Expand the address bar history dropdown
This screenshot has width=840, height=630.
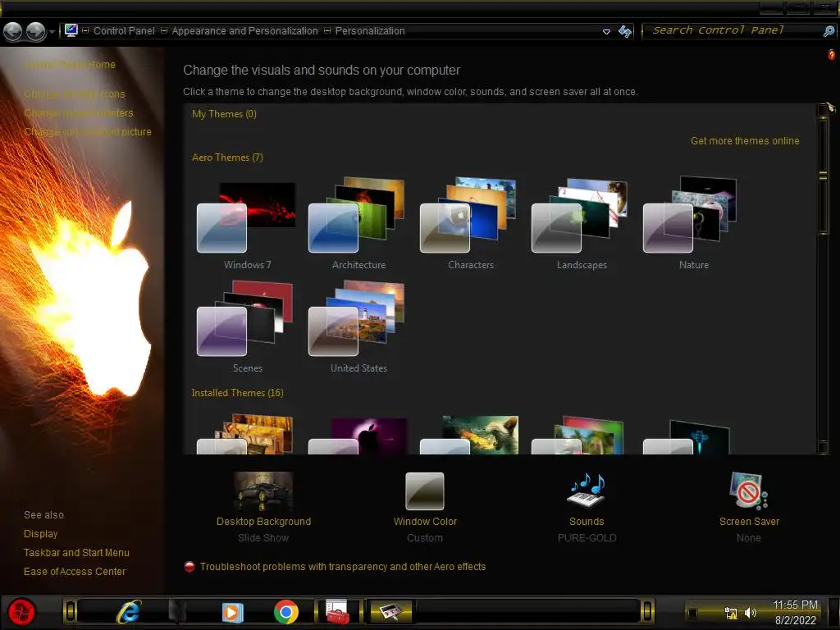coord(606,32)
